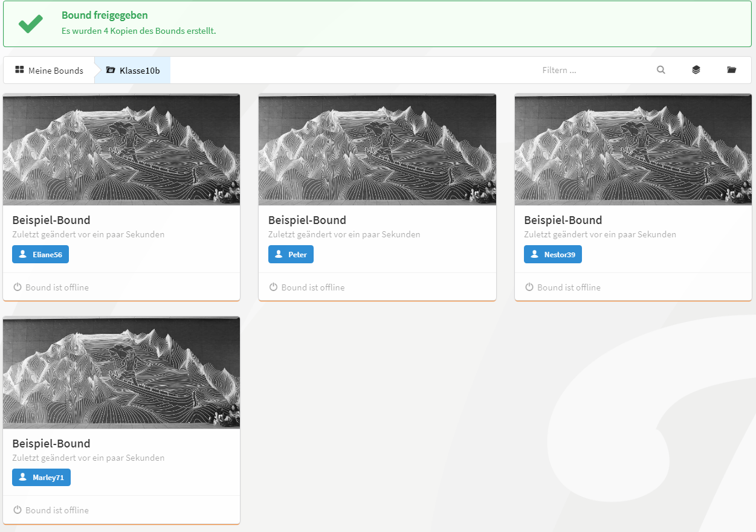Click 'Bound ist offline' on Eliane56's card
Screen dimensions: 756x532
click(x=57, y=287)
